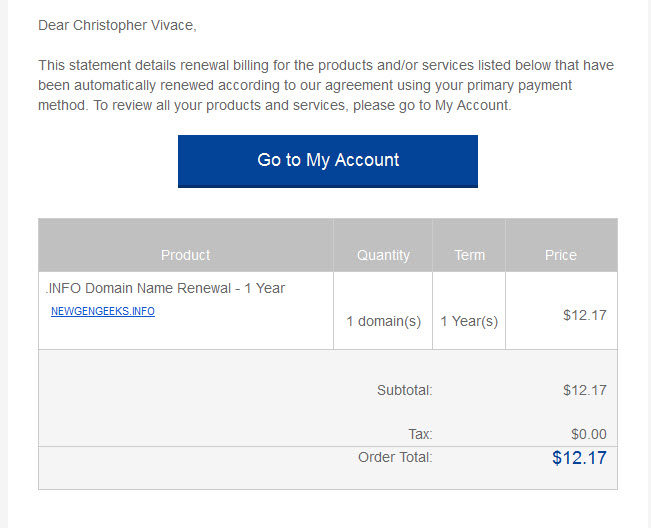Image resolution: width=651 pixels, height=528 pixels.
Task: Click the blue Order Total $12.17 amount
Action: pyautogui.click(x=579, y=458)
